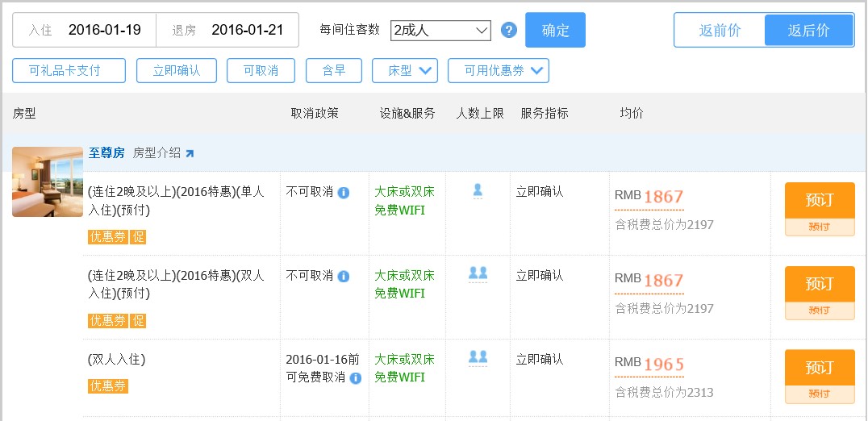Click info icon next to 可免费取消
The width and height of the screenshot is (868, 421).
[356, 377]
